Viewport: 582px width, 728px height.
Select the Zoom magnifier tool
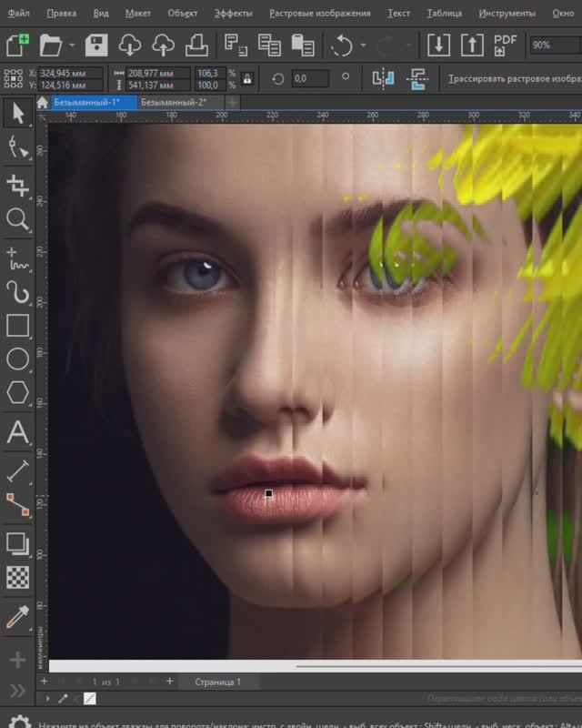17,218
